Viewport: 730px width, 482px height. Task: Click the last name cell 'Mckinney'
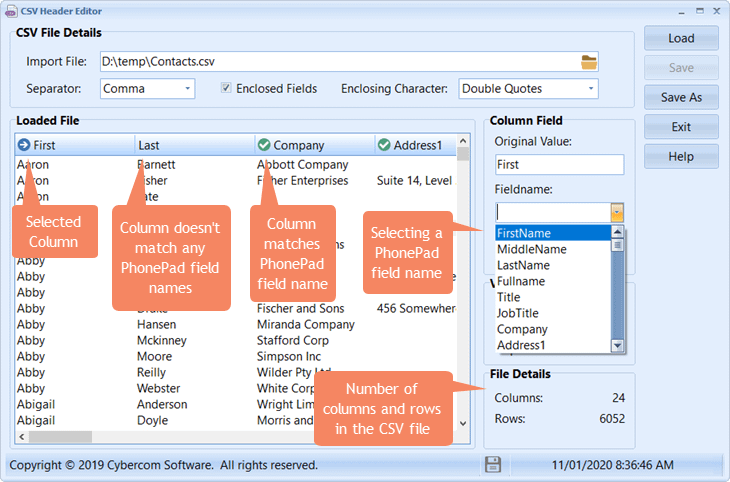162,340
